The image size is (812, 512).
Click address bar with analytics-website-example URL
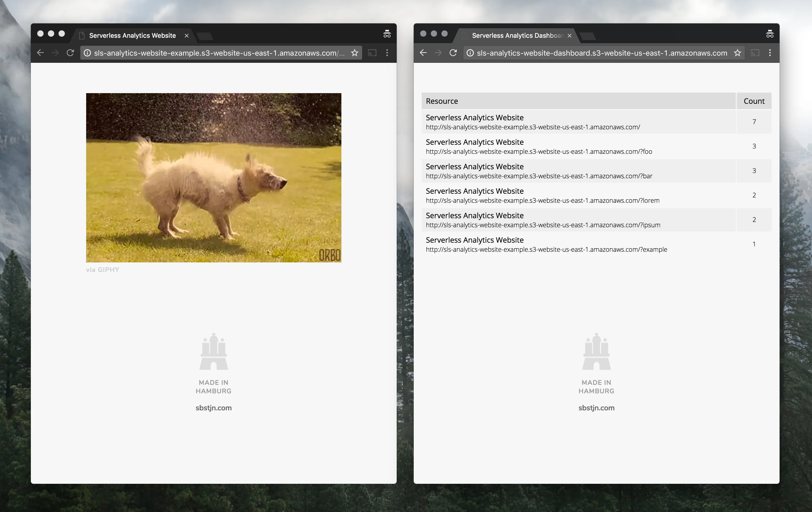coord(219,53)
